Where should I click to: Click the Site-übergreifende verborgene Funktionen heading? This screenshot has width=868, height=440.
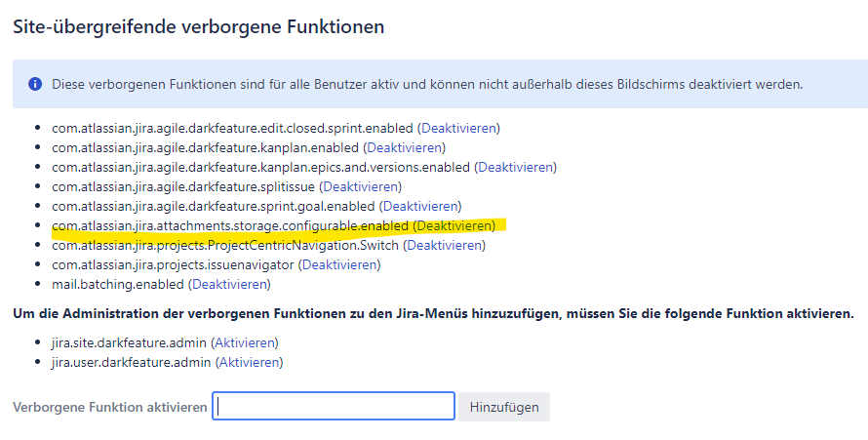pyautogui.click(x=199, y=26)
